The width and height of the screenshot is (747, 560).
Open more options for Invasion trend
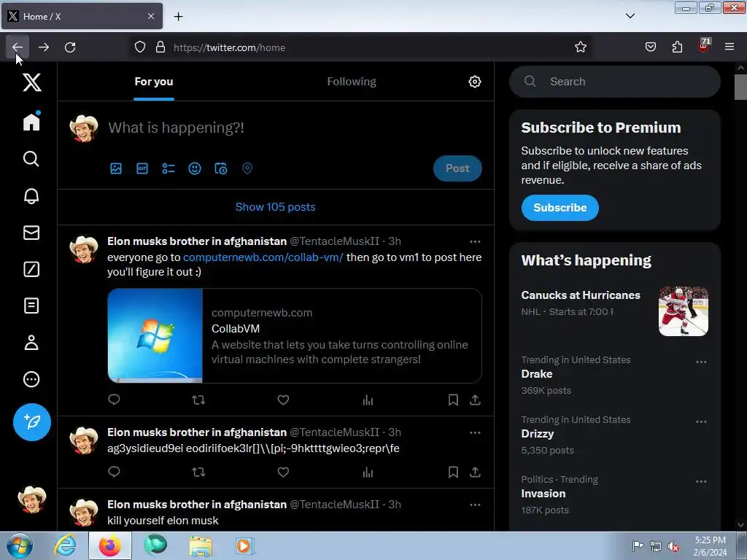(701, 481)
